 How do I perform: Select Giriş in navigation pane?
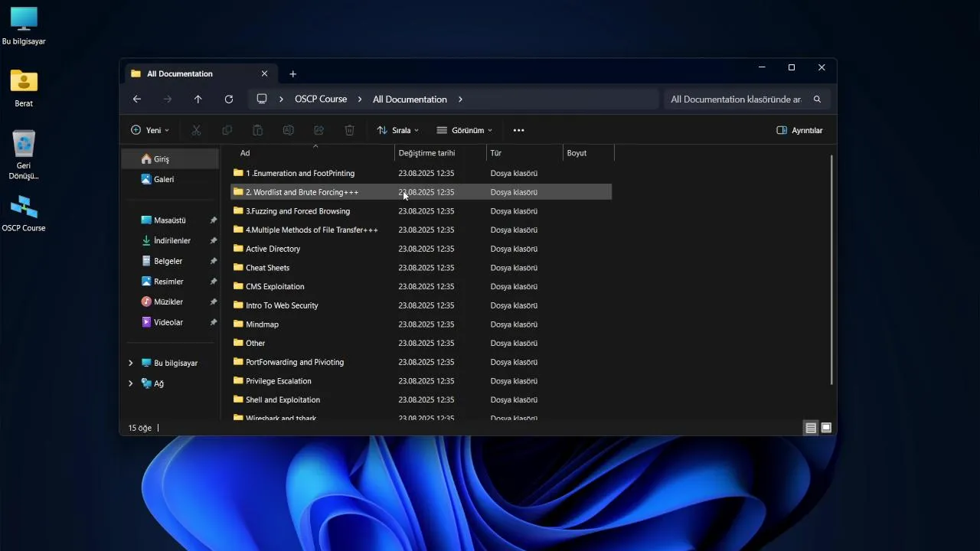(x=170, y=159)
